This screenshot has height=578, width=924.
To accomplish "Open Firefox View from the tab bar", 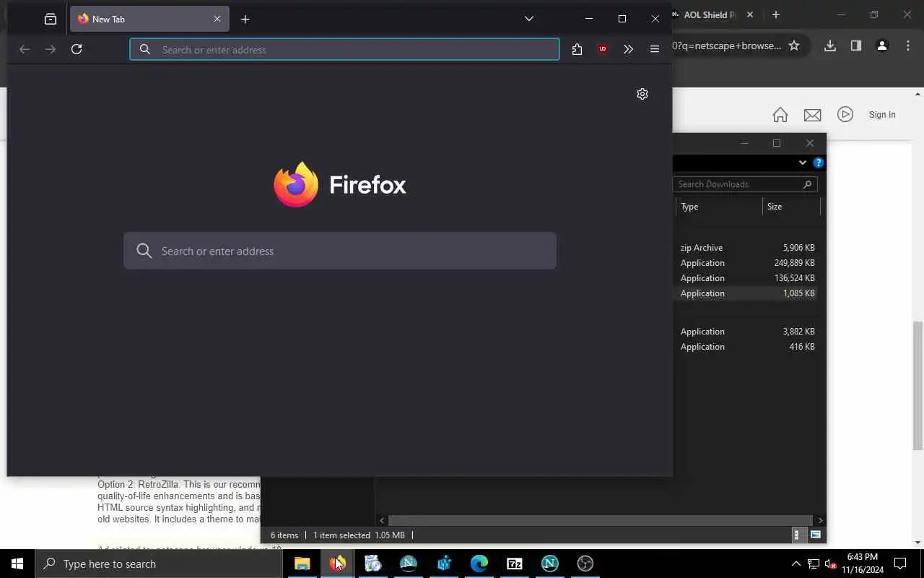I will [x=50, y=19].
